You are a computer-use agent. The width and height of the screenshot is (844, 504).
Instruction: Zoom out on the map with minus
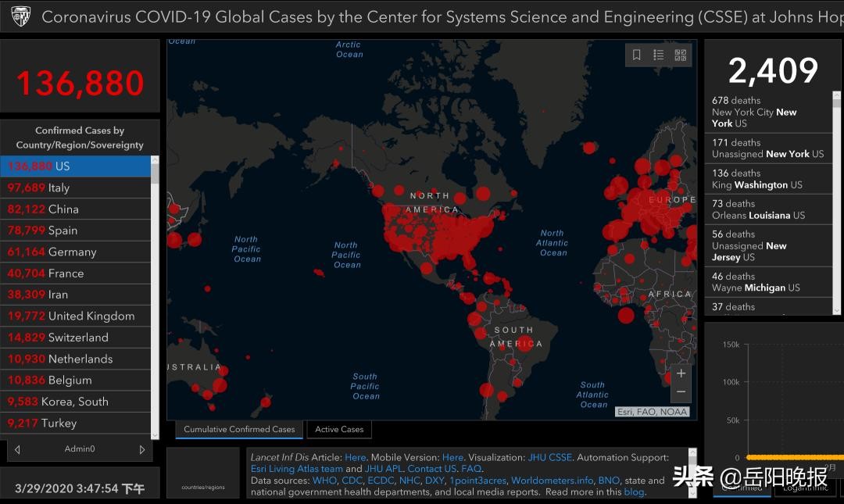click(x=681, y=392)
